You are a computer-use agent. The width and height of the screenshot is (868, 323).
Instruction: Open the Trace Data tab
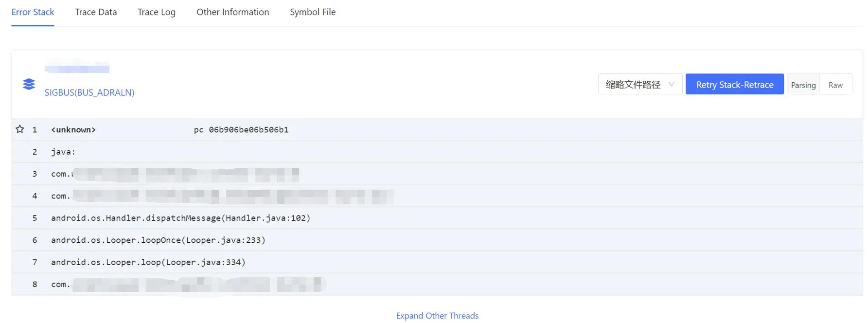point(96,12)
